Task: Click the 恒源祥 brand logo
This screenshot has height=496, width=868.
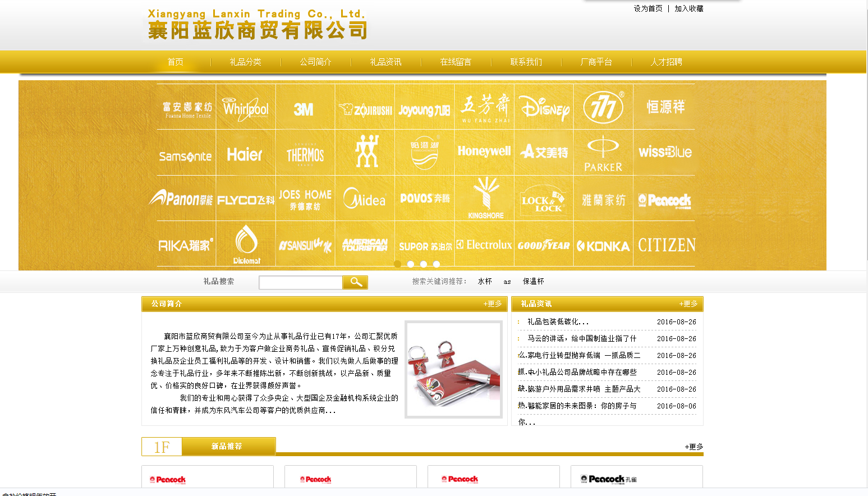Action: [x=665, y=107]
